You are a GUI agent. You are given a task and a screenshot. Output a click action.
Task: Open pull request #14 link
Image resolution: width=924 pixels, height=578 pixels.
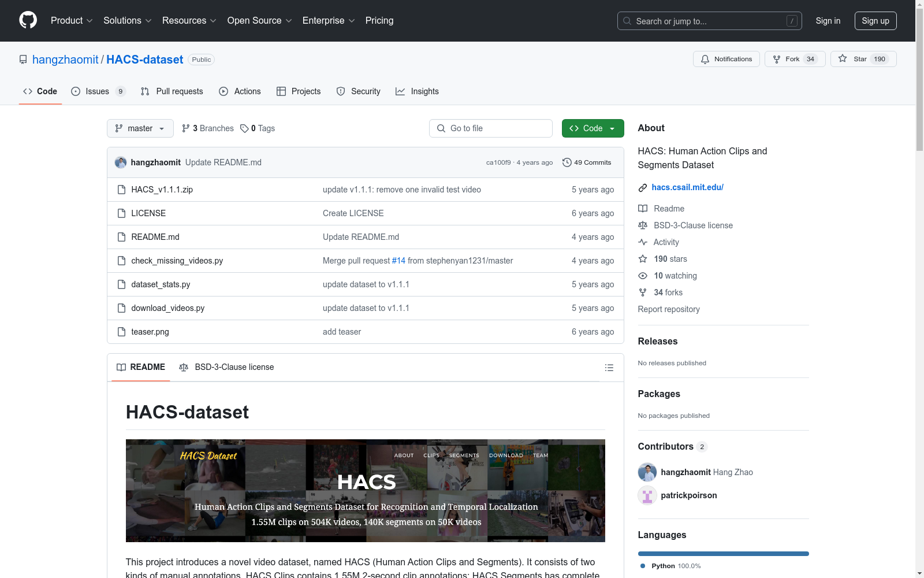point(398,261)
